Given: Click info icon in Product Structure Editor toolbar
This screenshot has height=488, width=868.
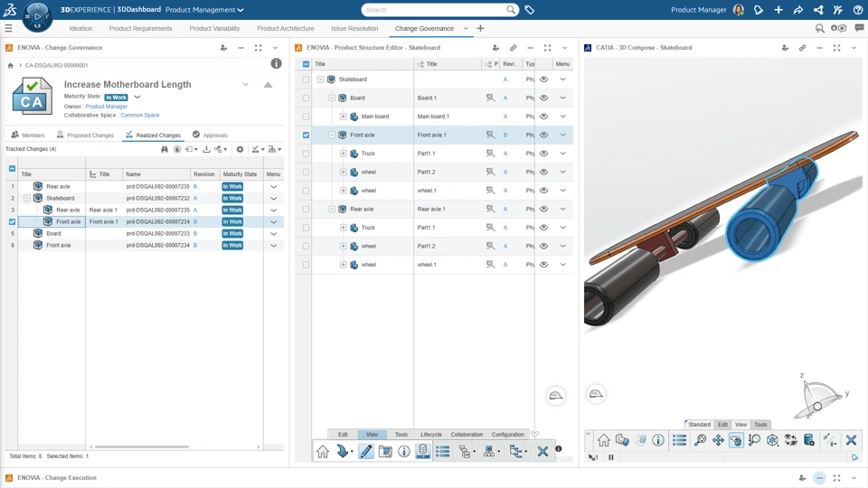Looking at the screenshot, I should pos(404,452).
